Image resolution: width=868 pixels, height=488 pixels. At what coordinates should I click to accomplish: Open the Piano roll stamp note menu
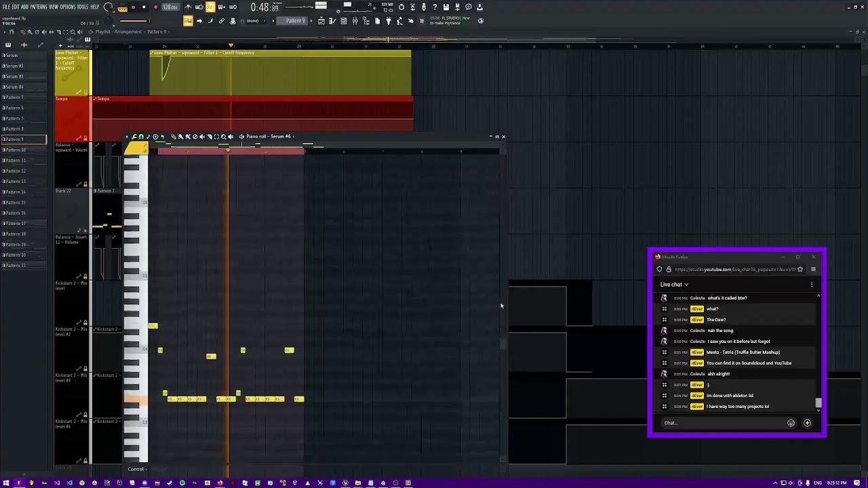[x=148, y=137]
